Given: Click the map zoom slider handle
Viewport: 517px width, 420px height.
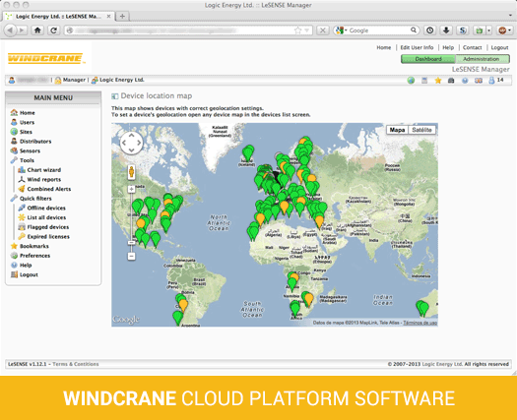Looking at the screenshot, I should click(131, 242).
